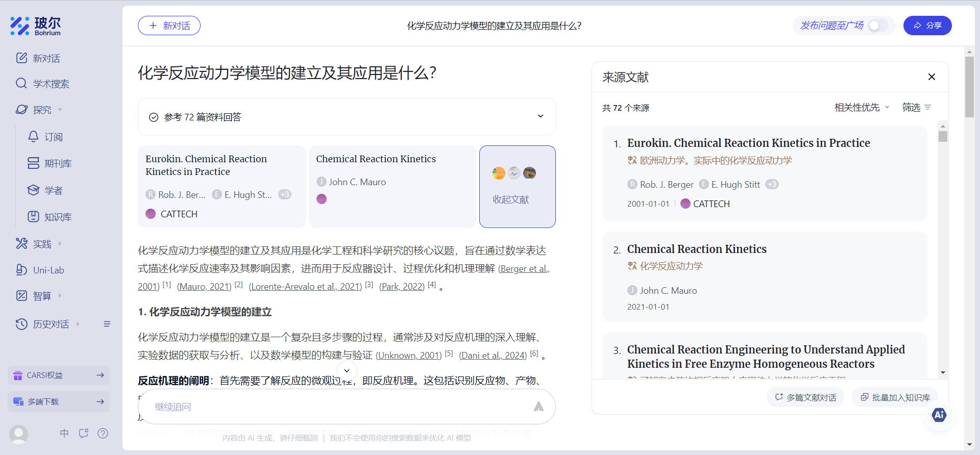Open 学术搜索 in the sidebar

[x=51, y=84]
